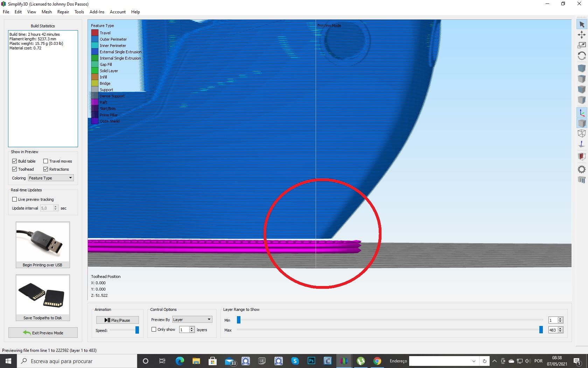Image resolution: width=588 pixels, height=368 pixels.
Task: Click the Play/Pause animation button
Action: (118, 320)
